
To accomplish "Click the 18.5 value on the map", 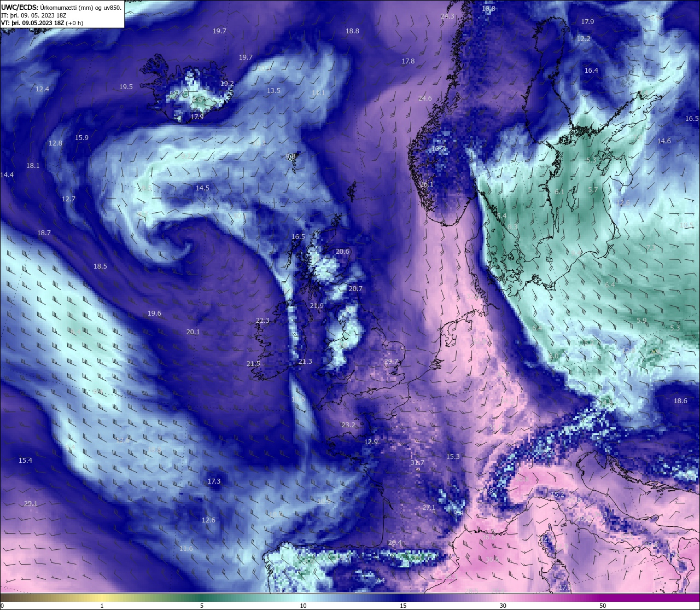I will coord(100,266).
